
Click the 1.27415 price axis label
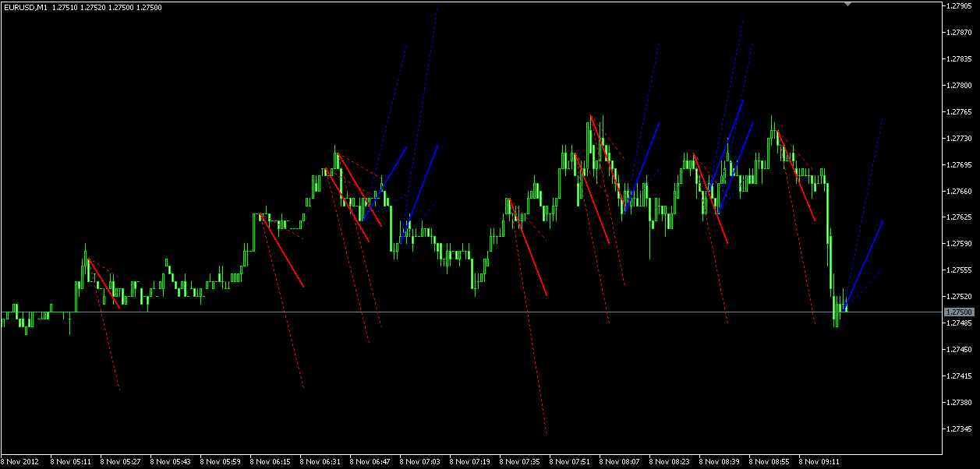pos(959,376)
